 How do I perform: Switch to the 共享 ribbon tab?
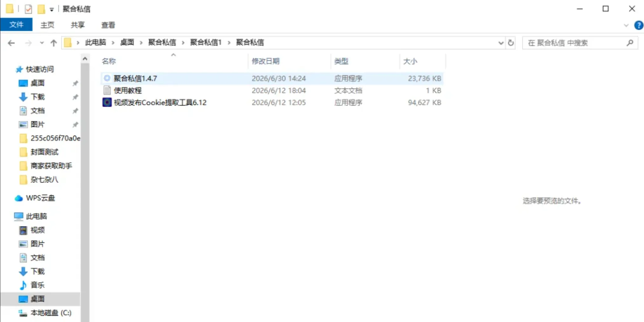(x=78, y=25)
